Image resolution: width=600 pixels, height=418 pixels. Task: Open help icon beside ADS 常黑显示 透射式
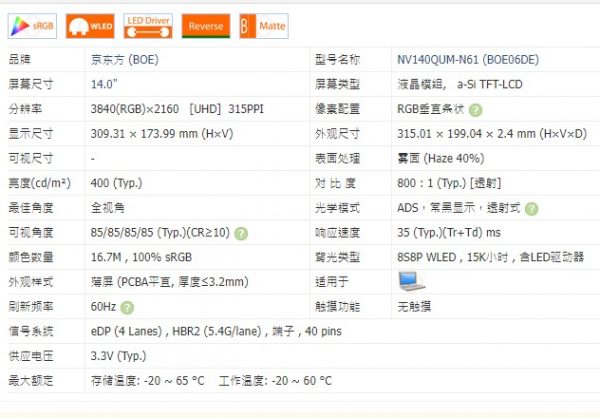(532, 209)
